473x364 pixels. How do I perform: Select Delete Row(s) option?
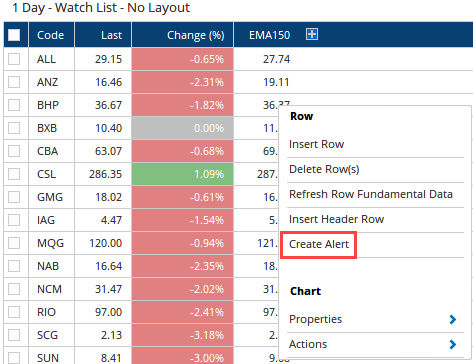click(324, 169)
